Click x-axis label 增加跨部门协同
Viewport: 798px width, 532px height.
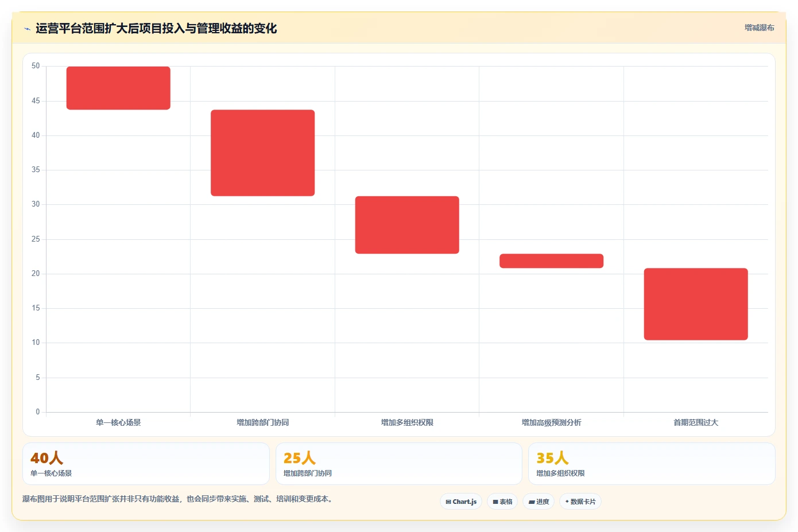262,422
